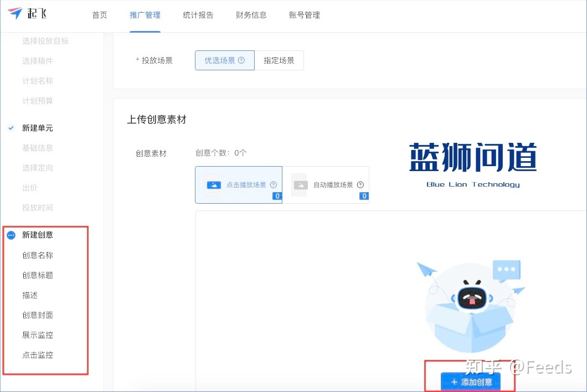Image resolution: width=587 pixels, height=392 pixels.
Task: Click the 自动播放场景 gray image icon
Action: click(300, 185)
